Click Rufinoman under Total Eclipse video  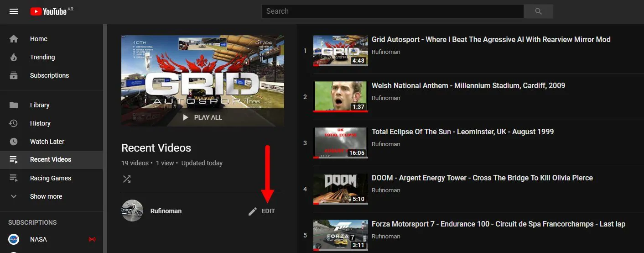[x=386, y=144]
